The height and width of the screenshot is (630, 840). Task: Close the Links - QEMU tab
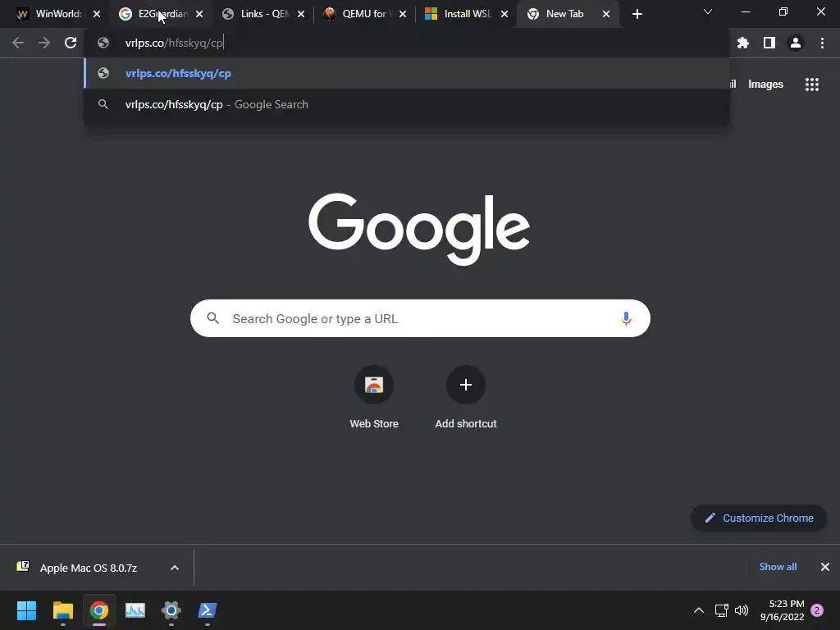[x=301, y=14]
